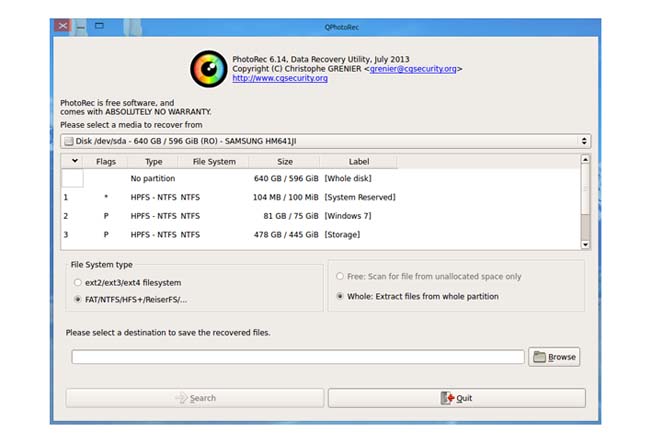
Task: Click the Browse button
Action: tap(554, 357)
